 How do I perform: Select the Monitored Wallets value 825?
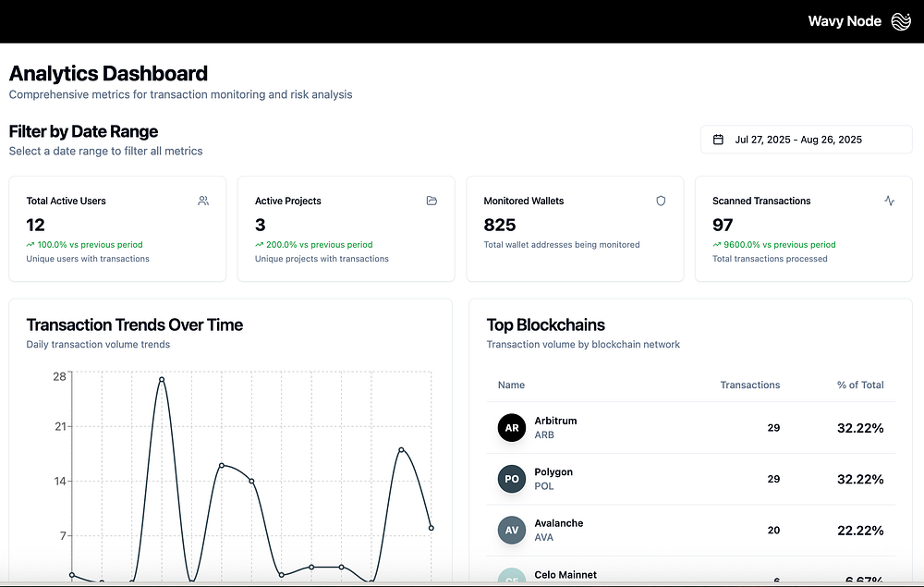click(x=500, y=226)
